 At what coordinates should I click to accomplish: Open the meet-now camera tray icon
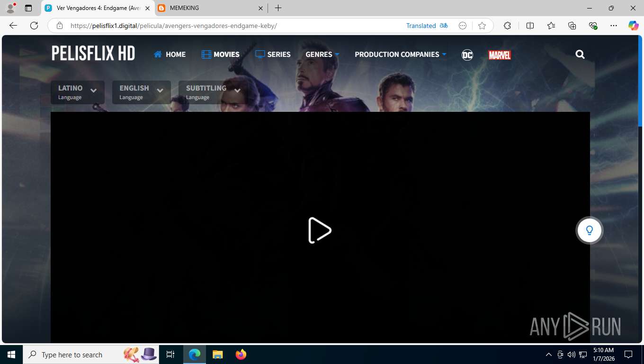click(560, 355)
